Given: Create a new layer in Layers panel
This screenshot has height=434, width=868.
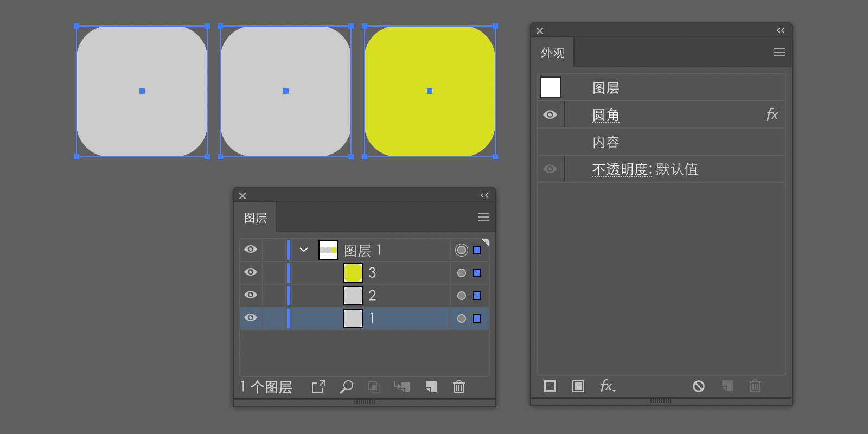Looking at the screenshot, I should pos(431,387).
